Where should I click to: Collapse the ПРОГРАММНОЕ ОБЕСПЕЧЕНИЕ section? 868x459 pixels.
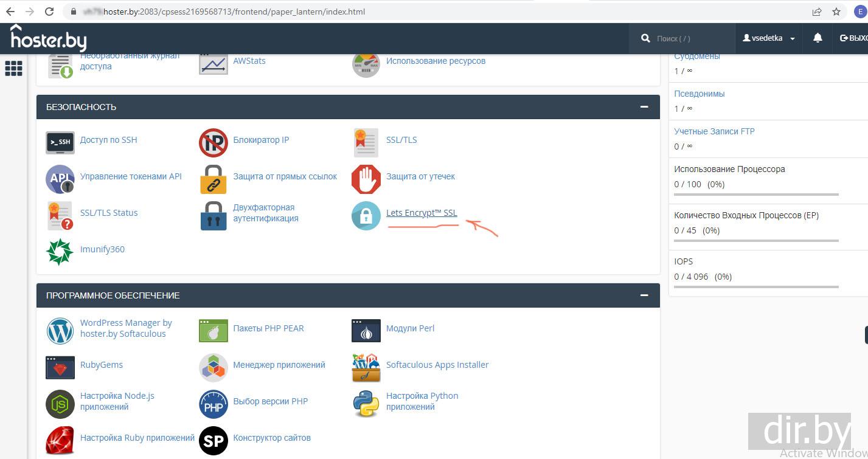pyautogui.click(x=644, y=295)
